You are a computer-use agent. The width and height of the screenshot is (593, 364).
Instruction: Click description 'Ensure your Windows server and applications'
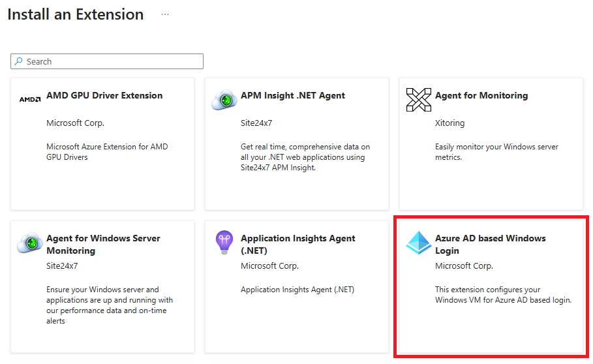coord(110,305)
